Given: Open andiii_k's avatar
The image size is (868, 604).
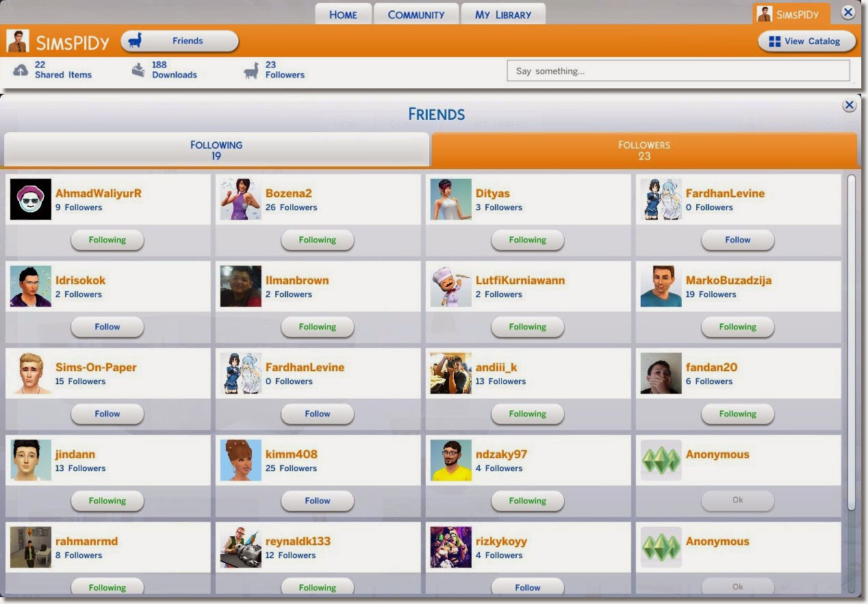Looking at the screenshot, I should pos(451,373).
